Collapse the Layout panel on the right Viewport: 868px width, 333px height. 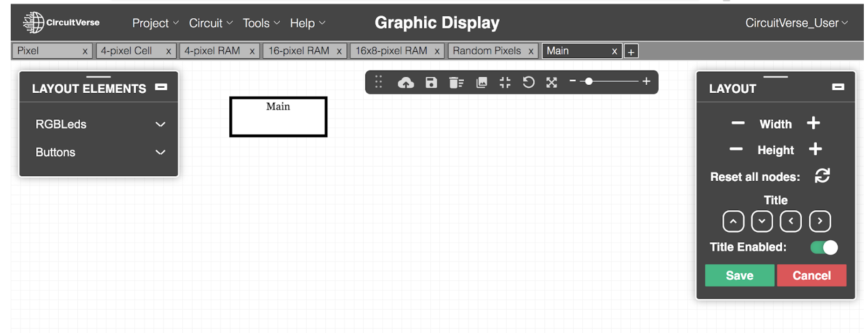[x=838, y=87]
